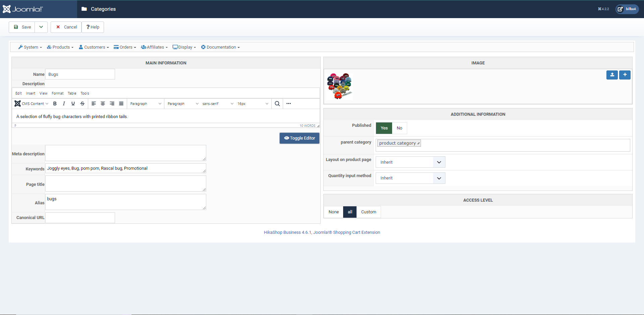This screenshot has width=644, height=315.
Task: Open the Documentation menu
Action: click(220, 47)
